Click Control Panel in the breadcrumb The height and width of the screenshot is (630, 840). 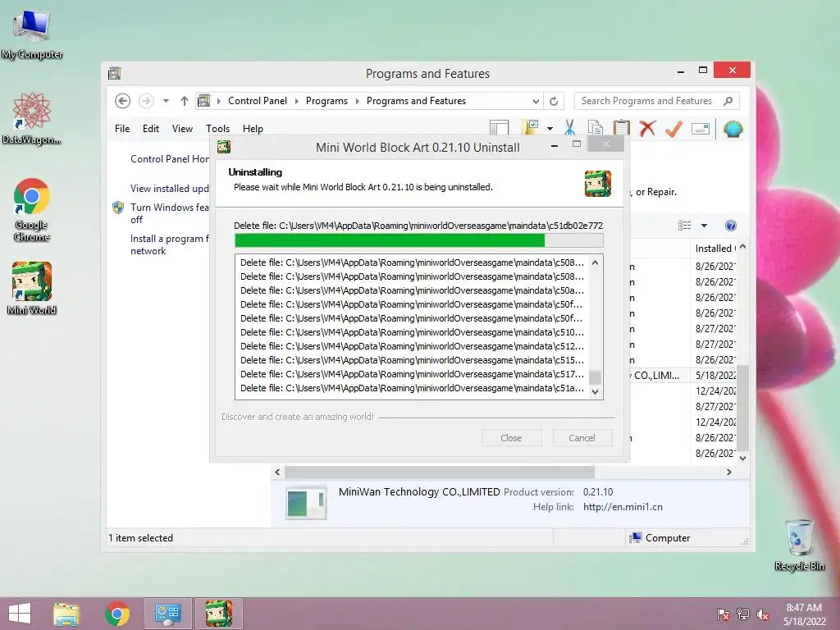pyautogui.click(x=257, y=101)
